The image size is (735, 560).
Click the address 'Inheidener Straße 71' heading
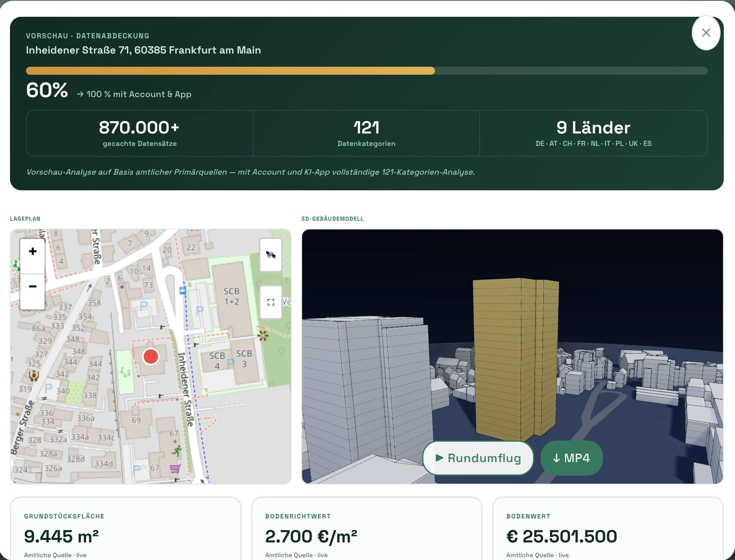click(x=143, y=50)
